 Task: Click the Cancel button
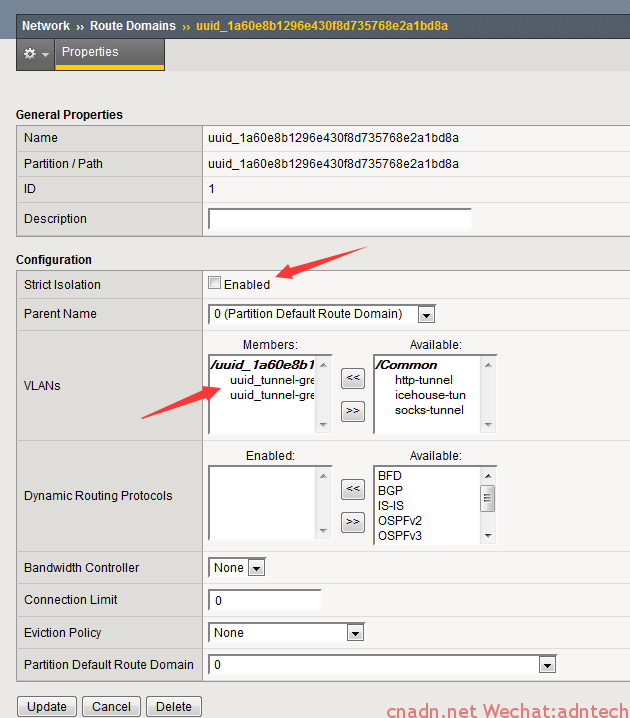pyautogui.click(x=111, y=707)
